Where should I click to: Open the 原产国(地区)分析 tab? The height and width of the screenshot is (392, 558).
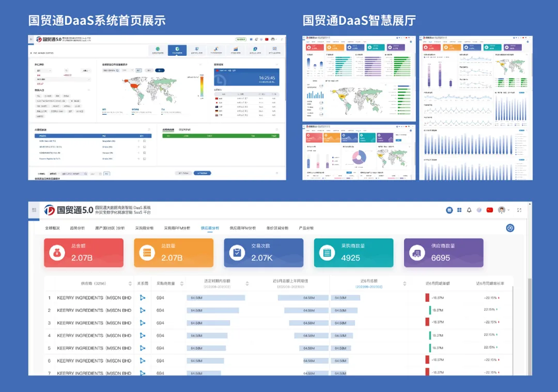[x=110, y=228]
